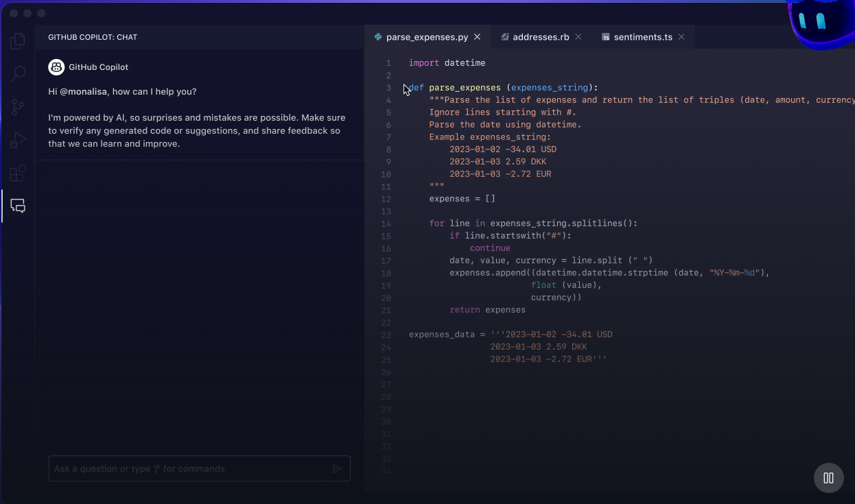Click '2023-01-03 -2.72 EUR' on line 10
Viewport: 855px width, 504px height.
[500, 174]
